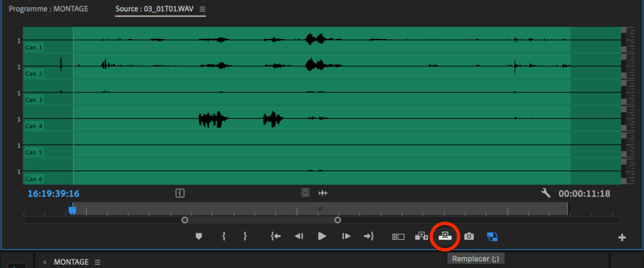Click the drag audio only waveform icon

(x=323, y=193)
